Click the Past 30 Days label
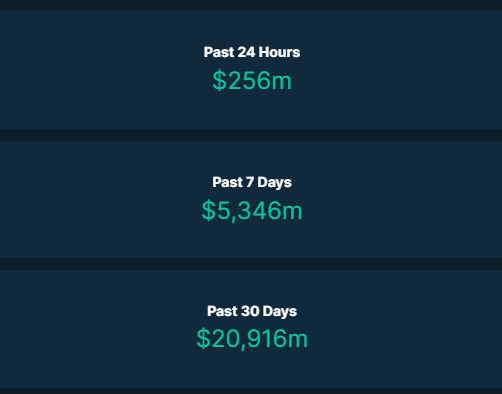 pyautogui.click(x=252, y=312)
